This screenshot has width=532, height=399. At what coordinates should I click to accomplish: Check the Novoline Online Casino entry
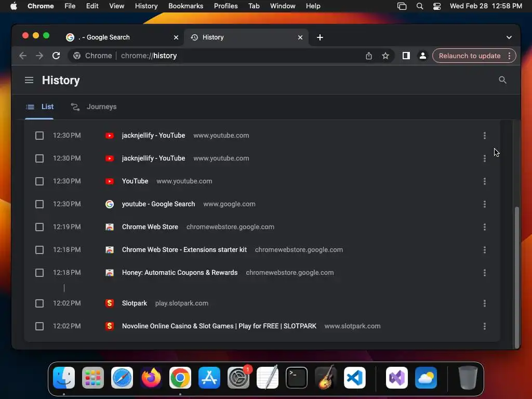coord(39,326)
